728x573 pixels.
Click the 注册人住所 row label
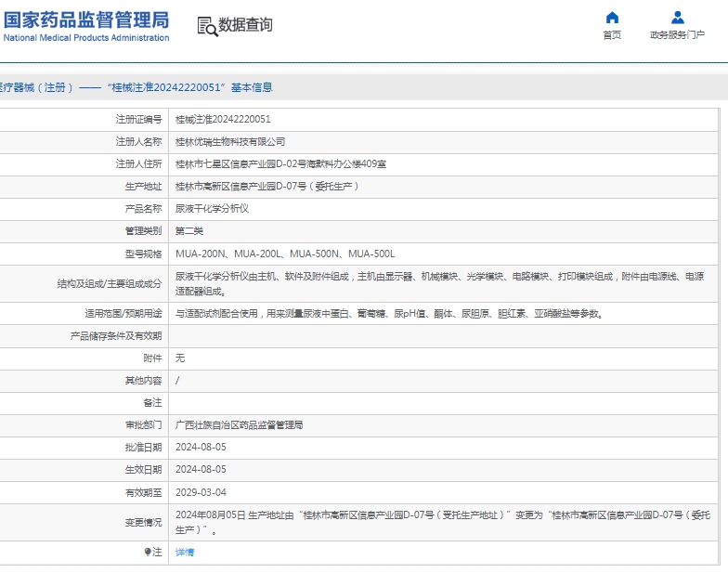pyautogui.click(x=139, y=163)
